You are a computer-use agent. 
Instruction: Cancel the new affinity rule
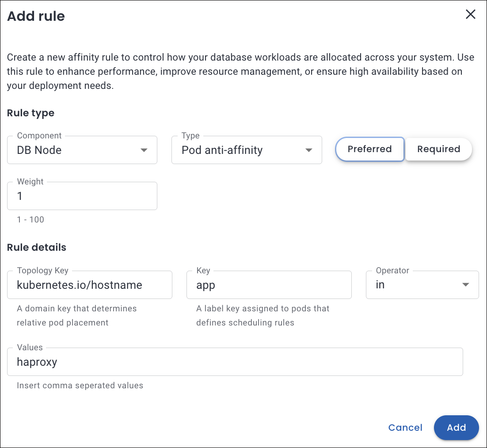[x=405, y=428]
